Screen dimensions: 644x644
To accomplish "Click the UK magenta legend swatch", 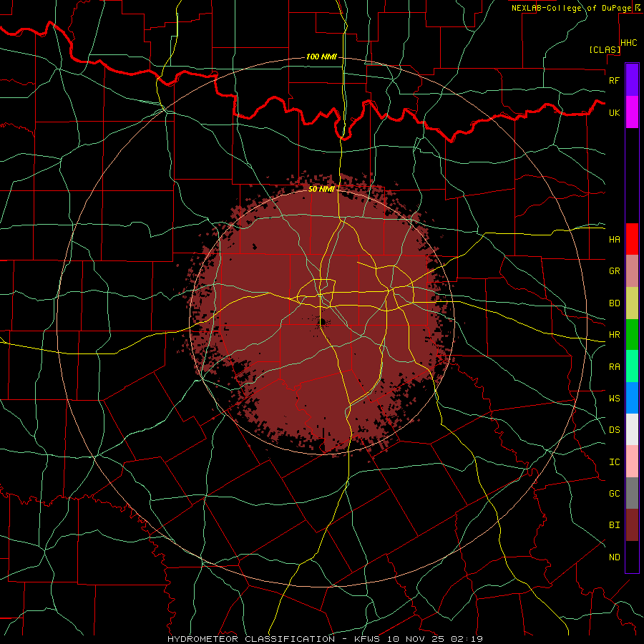I will pos(632,112).
